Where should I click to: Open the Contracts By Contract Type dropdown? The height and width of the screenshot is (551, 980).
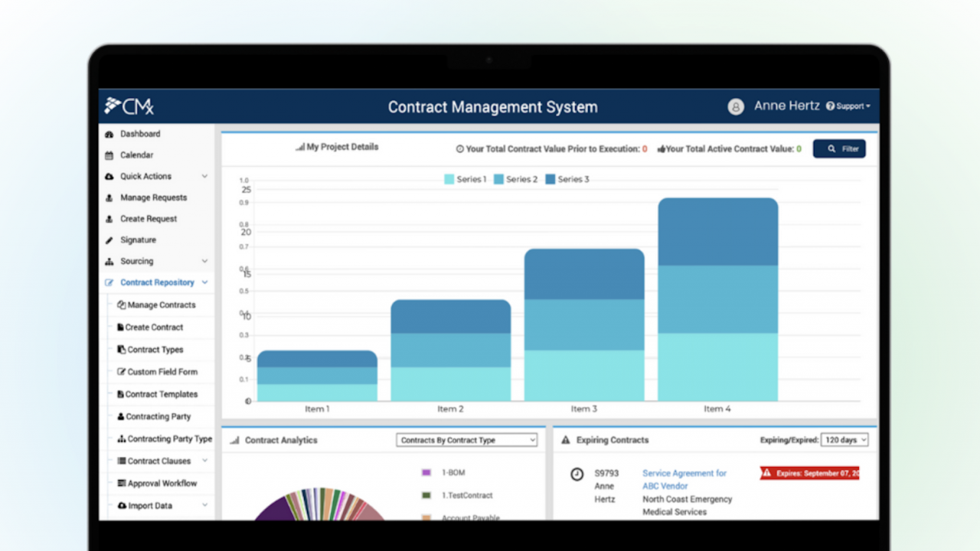(467, 440)
